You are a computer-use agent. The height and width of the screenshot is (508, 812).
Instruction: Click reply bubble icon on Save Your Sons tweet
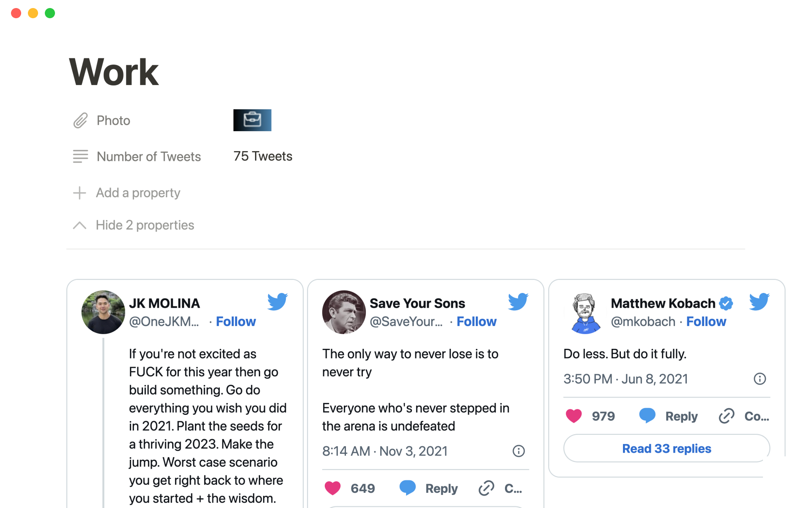[x=407, y=488]
